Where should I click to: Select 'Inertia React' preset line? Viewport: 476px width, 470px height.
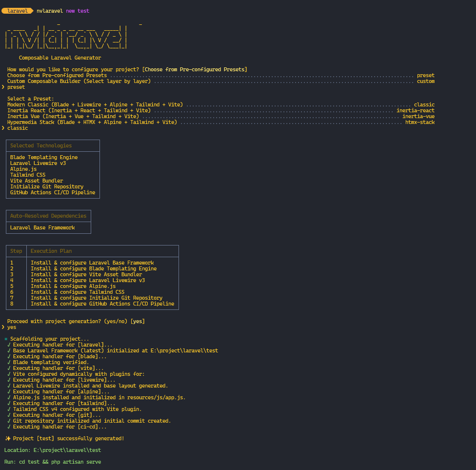pyautogui.click(x=221, y=110)
